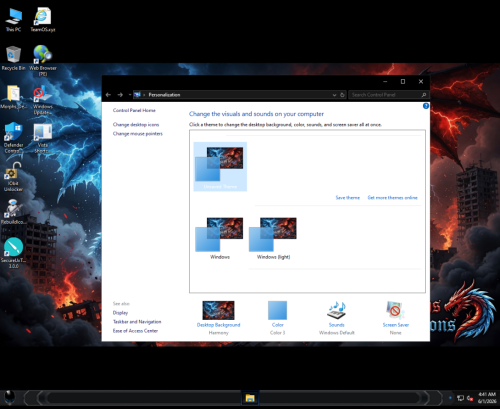Open Display link under See also
Viewport: 500px width, 409px height.
point(120,313)
